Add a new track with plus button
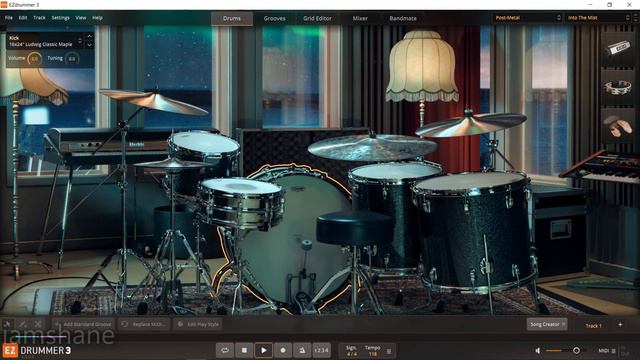Screen dimensions: 640x360 click(620, 324)
